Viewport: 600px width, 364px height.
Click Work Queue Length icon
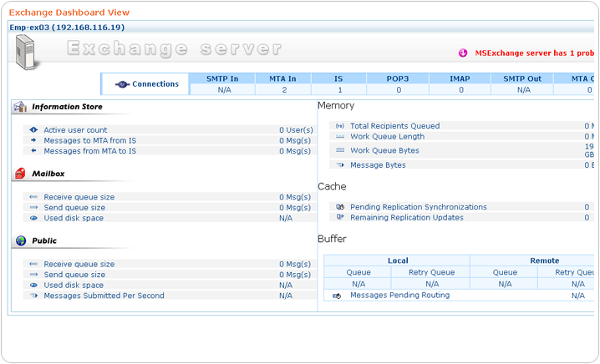(340, 137)
